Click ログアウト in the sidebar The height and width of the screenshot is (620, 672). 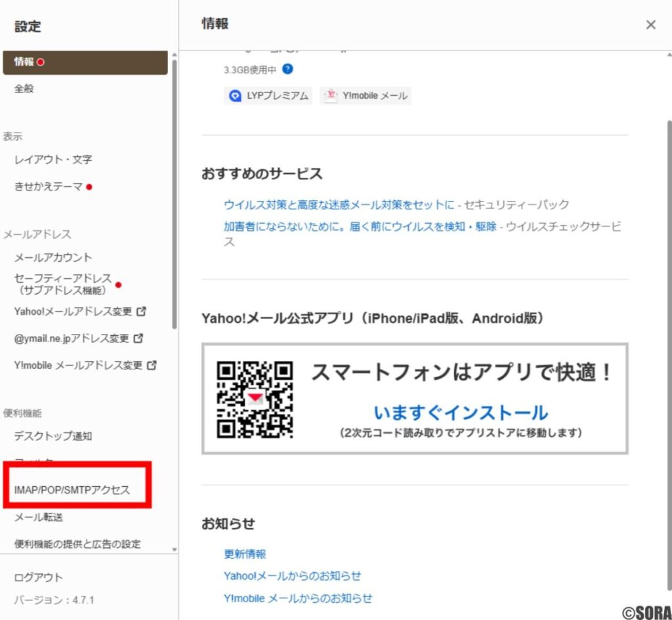coord(39,577)
